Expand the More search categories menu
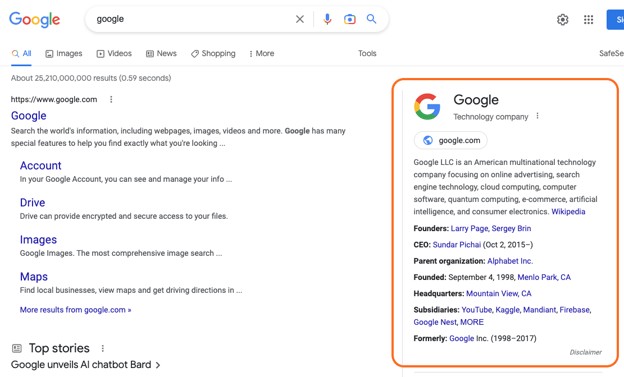This screenshot has width=624, height=377. point(261,53)
